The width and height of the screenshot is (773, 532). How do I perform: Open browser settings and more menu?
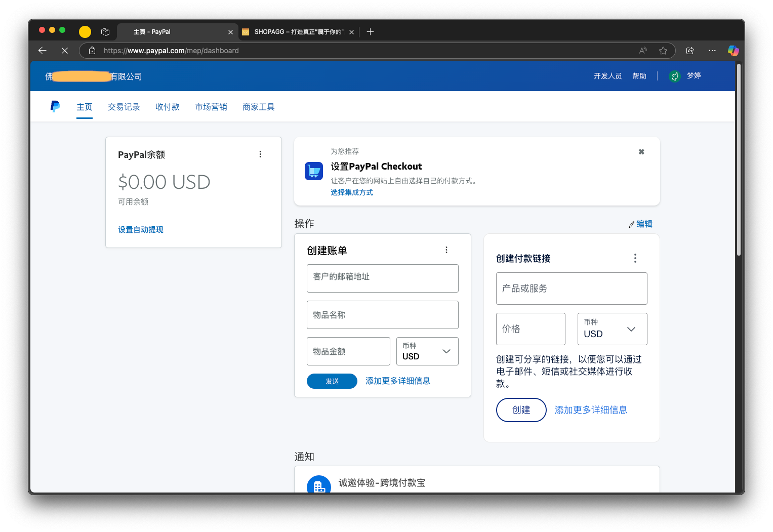[x=712, y=51]
